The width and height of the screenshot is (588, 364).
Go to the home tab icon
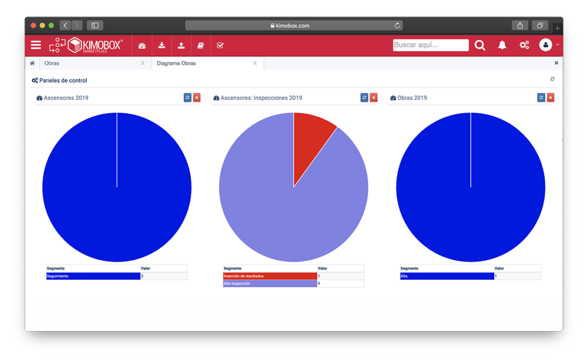[32, 63]
